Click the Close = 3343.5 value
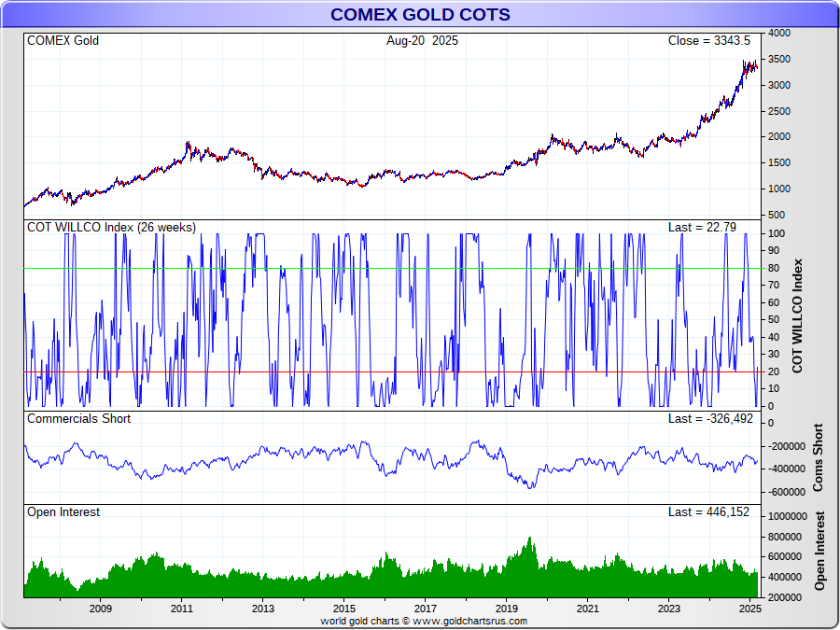840x630 pixels. pos(709,41)
